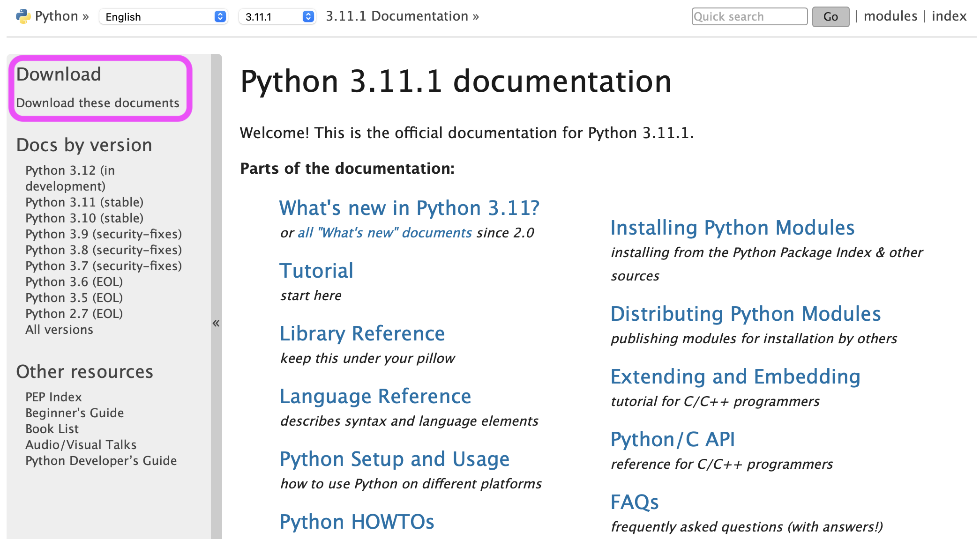The height and width of the screenshot is (539, 980).
Task: Open 3.11.1 Documentation breadcrumb link
Action: (397, 16)
